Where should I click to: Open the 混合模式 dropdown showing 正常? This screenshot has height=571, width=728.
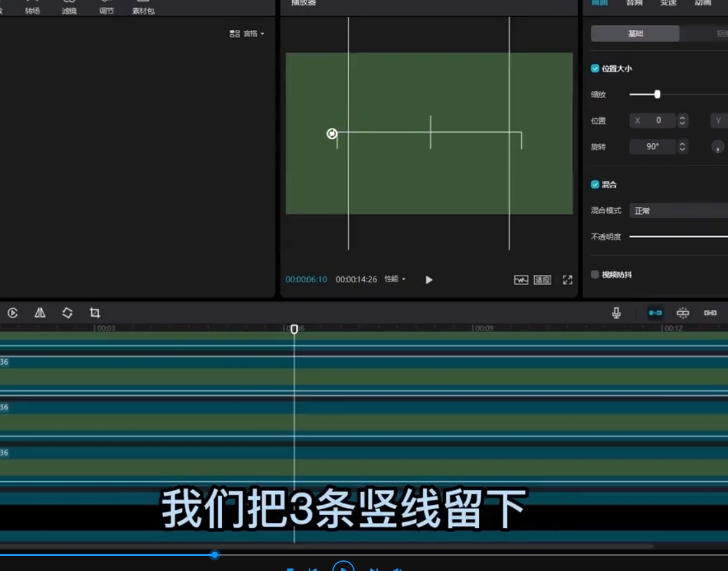678,211
